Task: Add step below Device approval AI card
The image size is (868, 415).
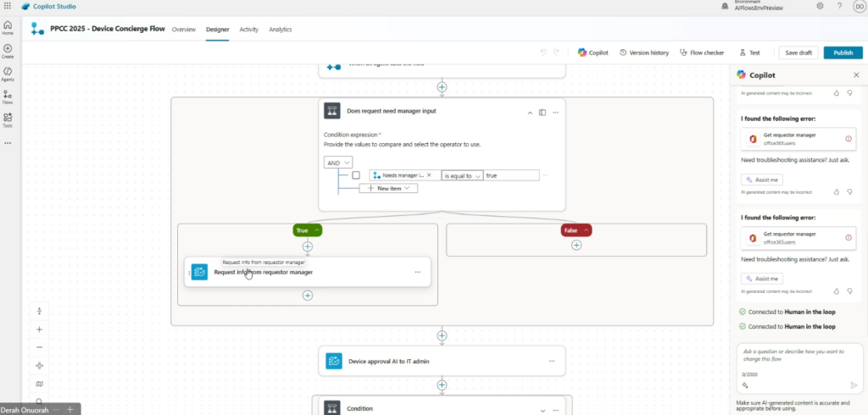Action: (x=442, y=385)
